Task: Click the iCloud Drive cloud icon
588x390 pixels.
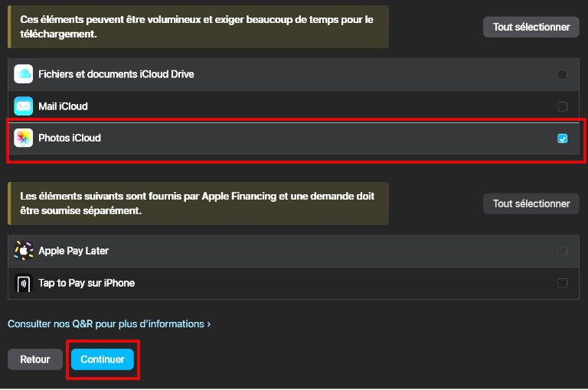Action: [x=24, y=74]
